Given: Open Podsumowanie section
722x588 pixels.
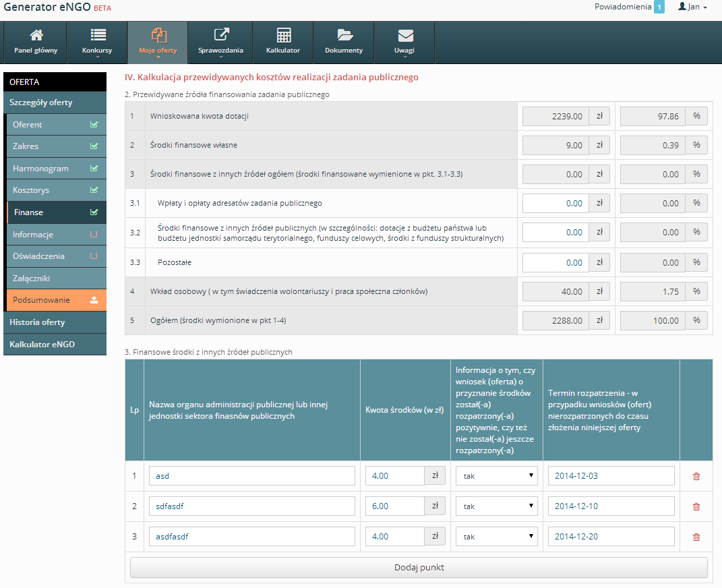Looking at the screenshot, I should (57, 300).
